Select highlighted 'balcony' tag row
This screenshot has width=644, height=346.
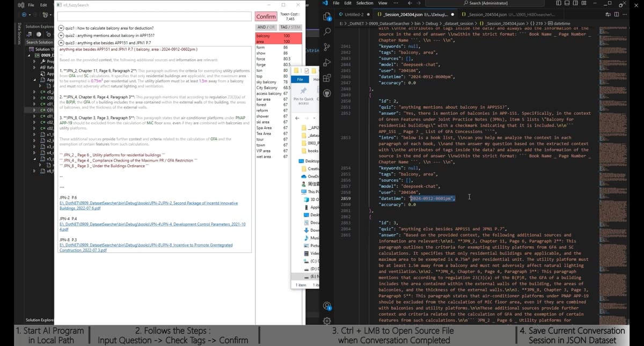pos(279,35)
